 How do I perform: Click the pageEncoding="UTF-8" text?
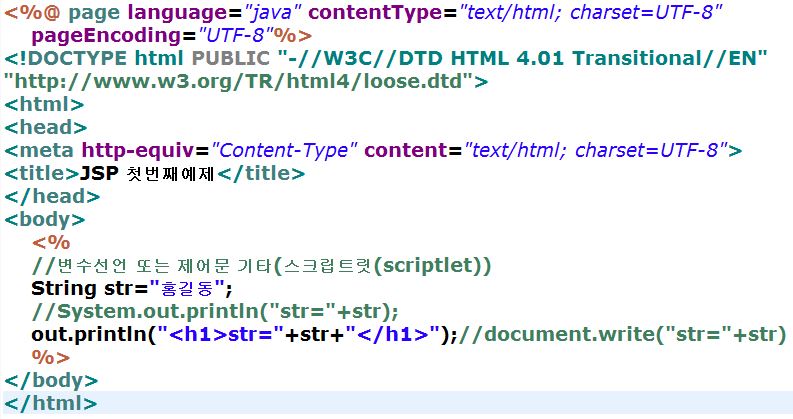[152, 36]
